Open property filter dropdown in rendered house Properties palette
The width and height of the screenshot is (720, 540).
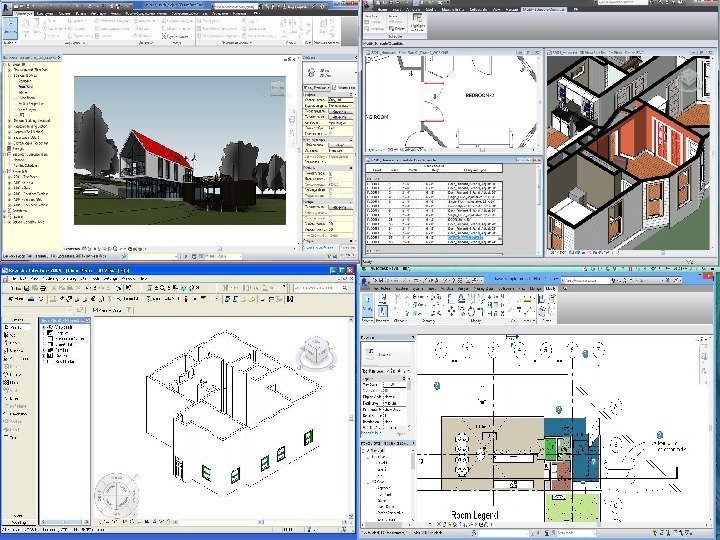[x=316, y=87]
